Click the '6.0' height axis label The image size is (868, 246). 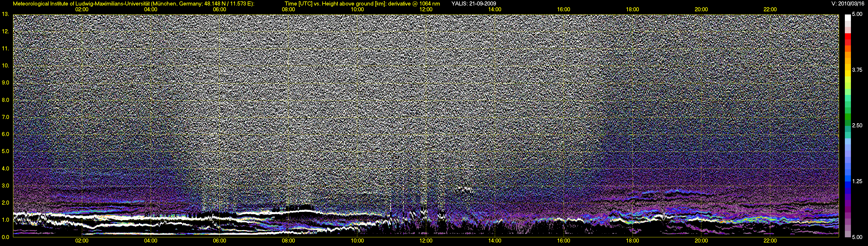click(x=5, y=134)
